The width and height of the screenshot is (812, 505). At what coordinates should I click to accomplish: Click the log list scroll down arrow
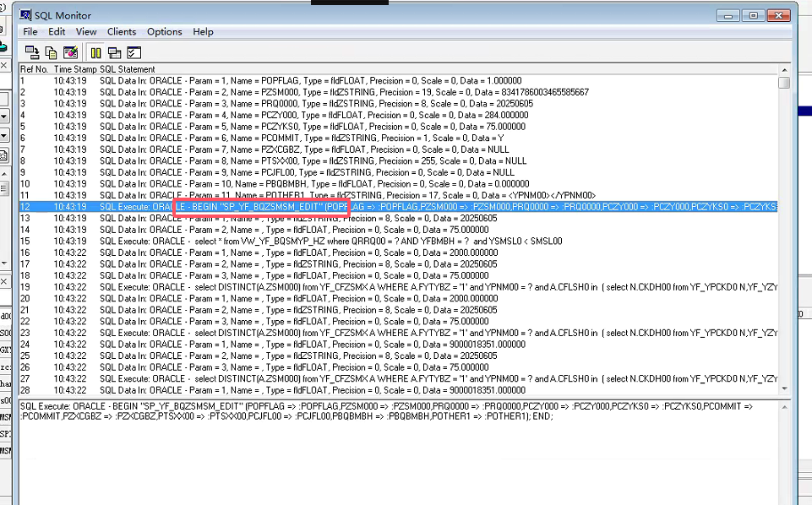(x=784, y=388)
